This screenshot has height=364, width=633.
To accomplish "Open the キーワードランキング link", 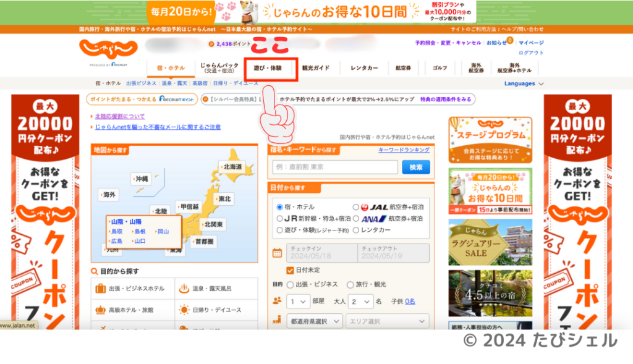I will (404, 150).
